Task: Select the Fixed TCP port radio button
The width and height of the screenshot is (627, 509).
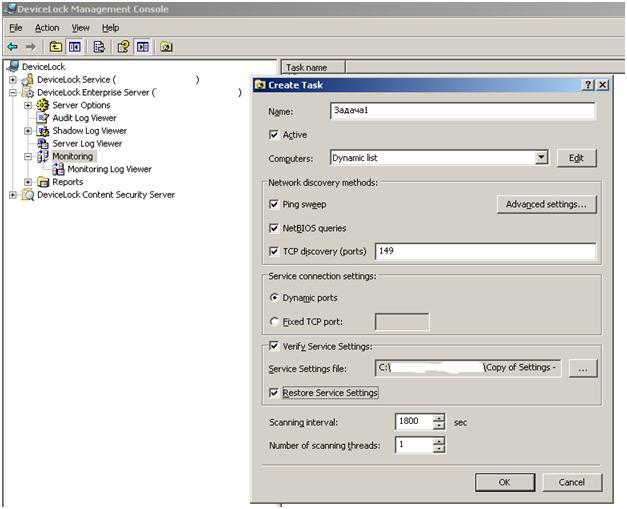Action: point(274,321)
